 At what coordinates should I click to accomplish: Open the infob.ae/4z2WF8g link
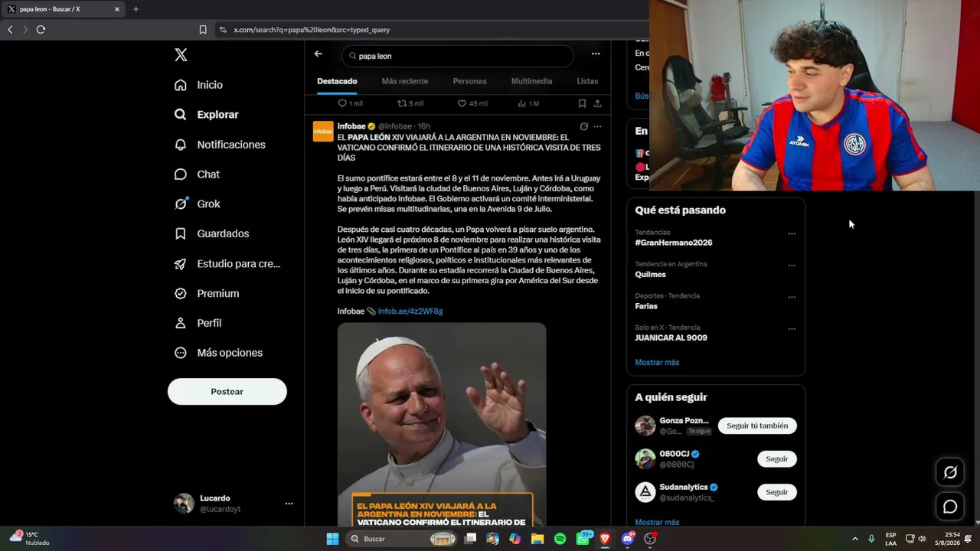point(410,311)
